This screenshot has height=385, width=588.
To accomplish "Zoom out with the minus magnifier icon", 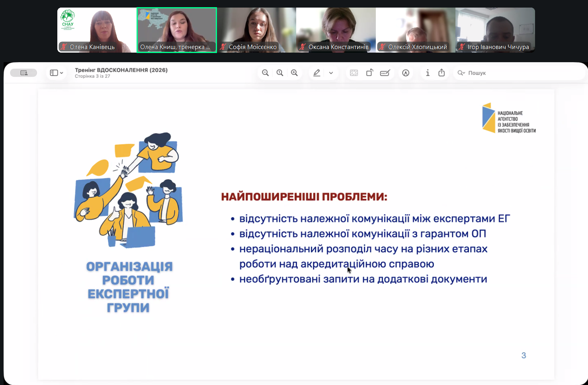I will tap(265, 73).
